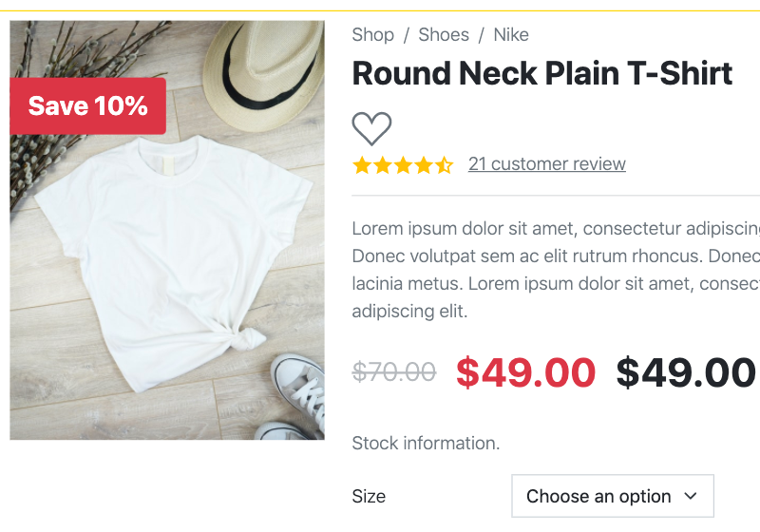Open the Nike breadcrumb link
760x532 pixels.
point(511,35)
